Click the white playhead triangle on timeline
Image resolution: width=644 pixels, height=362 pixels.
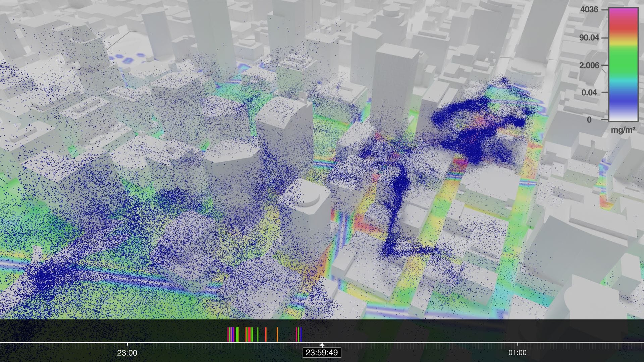[x=322, y=344]
